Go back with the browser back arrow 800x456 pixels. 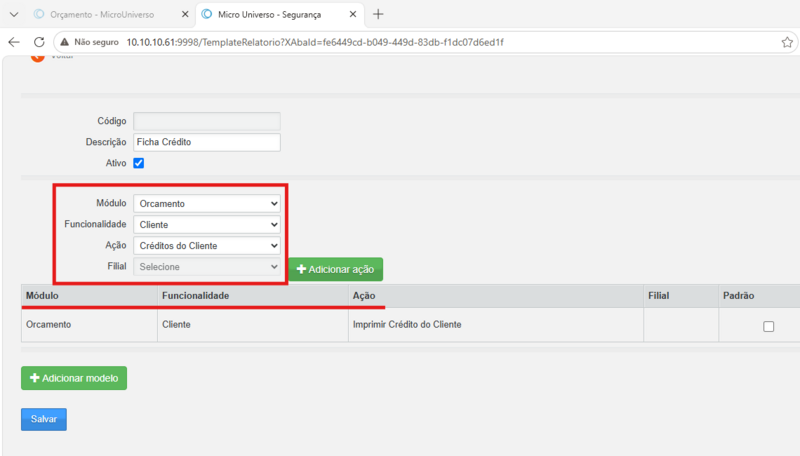click(14, 42)
